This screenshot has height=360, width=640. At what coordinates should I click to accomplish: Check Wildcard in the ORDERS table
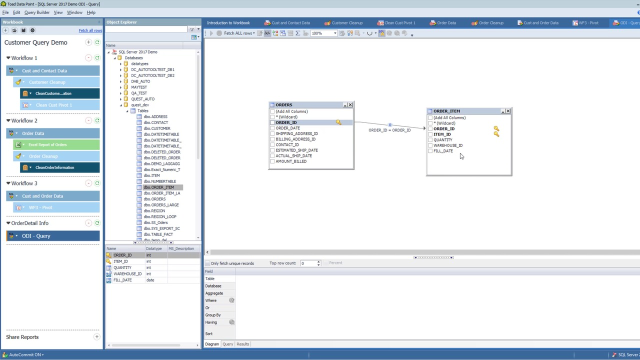(273, 117)
